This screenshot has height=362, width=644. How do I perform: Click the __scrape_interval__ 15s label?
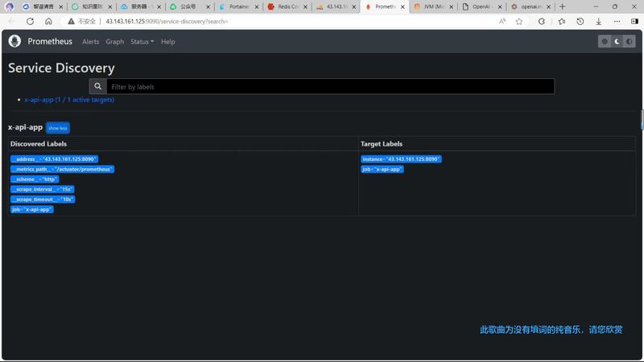tap(43, 189)
